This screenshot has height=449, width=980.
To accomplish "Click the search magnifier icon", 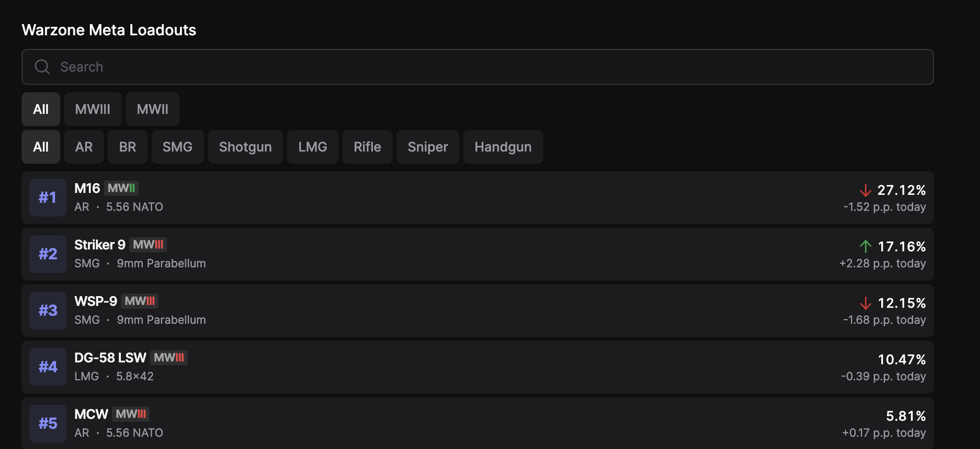I will pyautogui.click(x=42, y=67).
